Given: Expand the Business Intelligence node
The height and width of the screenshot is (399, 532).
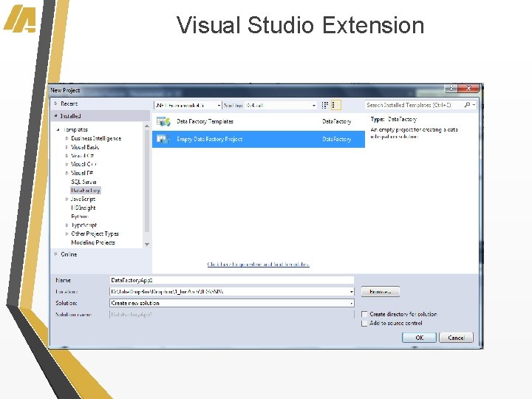Looking at the screenshot, I should pyautogui.click(x=66, y=138).
